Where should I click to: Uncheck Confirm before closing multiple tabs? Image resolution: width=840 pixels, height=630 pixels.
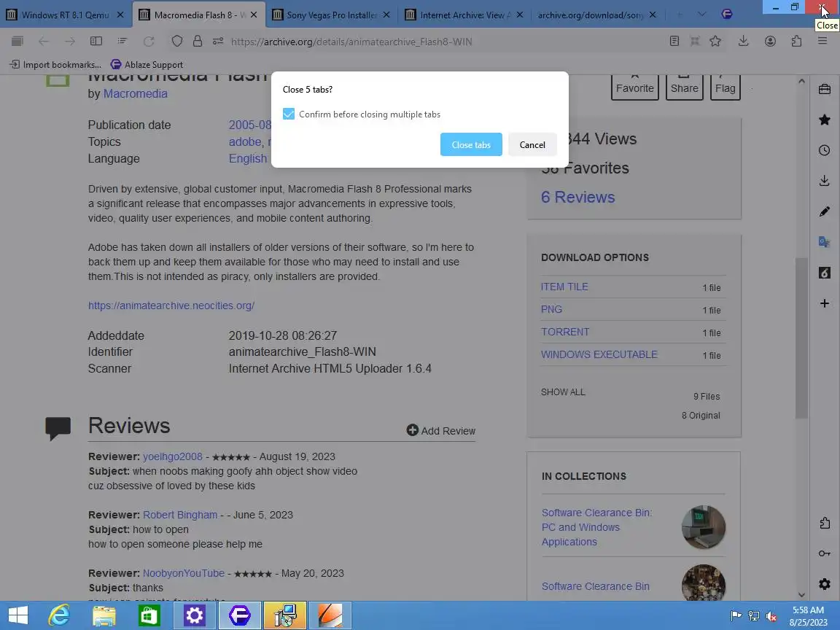pos(289,114)
